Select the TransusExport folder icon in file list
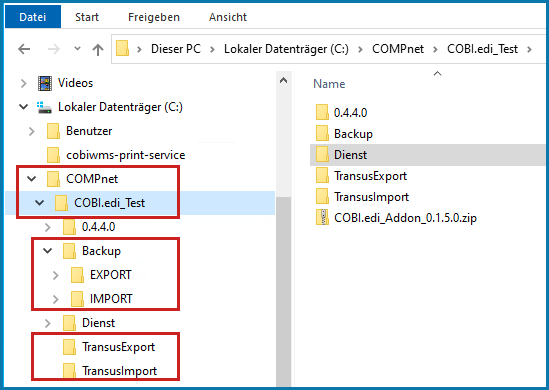549x390 pixels. coord(322,175)
